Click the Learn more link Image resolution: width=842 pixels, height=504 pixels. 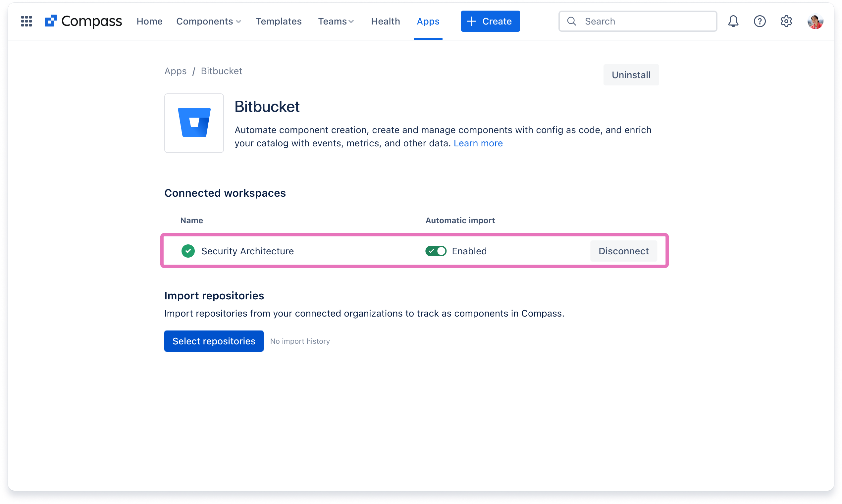478,143
